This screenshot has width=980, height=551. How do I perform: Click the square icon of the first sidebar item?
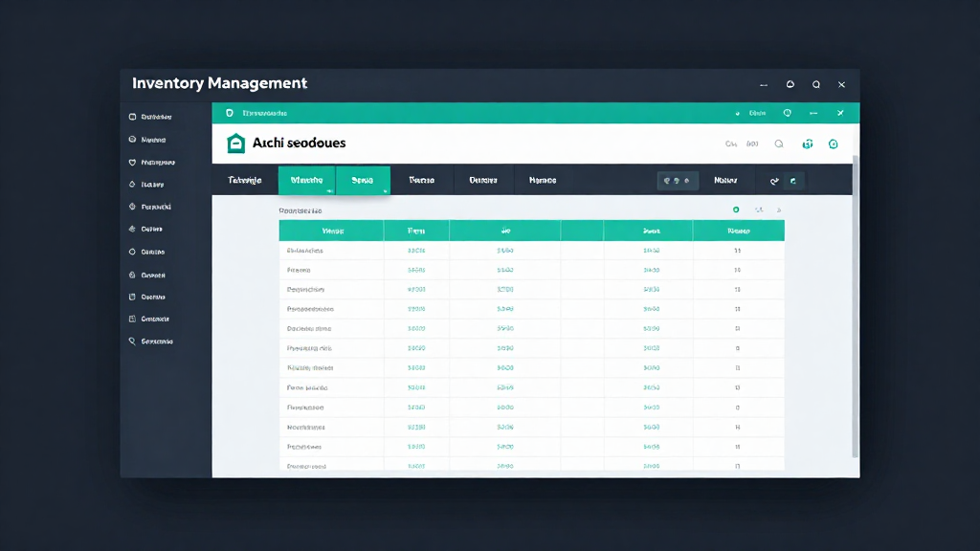[x=132, y=117]
